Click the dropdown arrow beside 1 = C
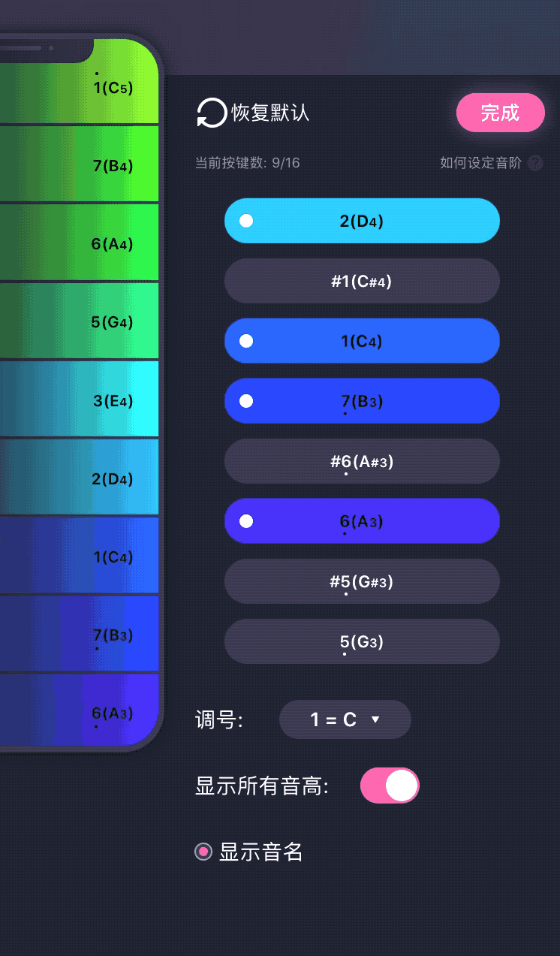This screenshot has height=956, width=560. tap(376, 720)
